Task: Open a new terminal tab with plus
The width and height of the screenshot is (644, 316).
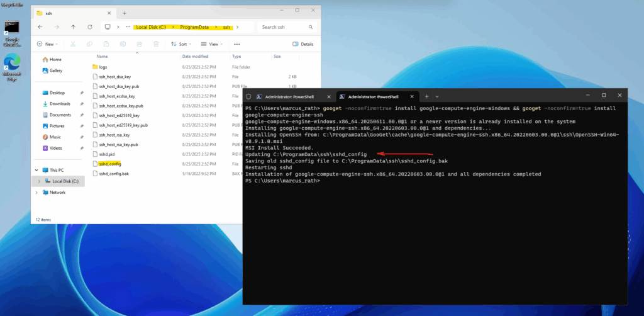Action: 427,96
